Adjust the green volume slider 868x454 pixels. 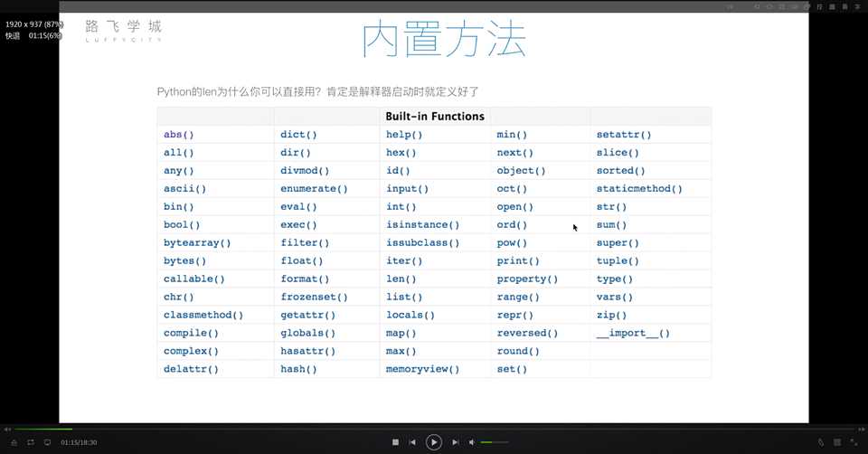495,442
